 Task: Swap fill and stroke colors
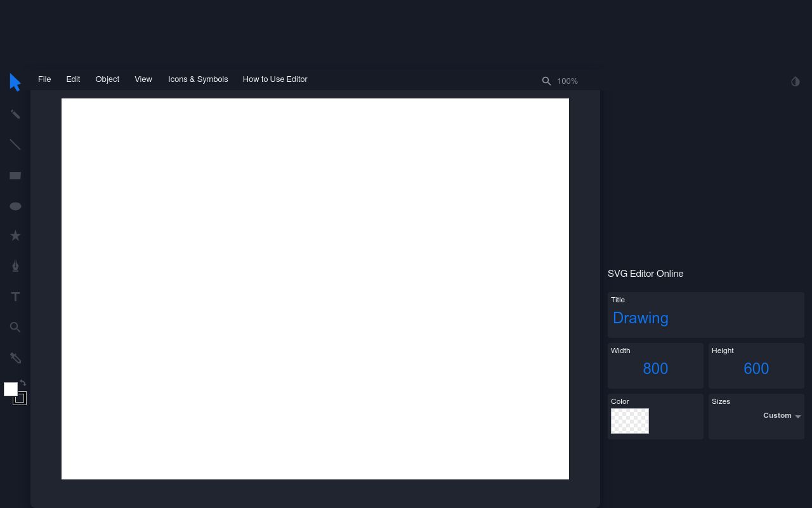point(23,383)
